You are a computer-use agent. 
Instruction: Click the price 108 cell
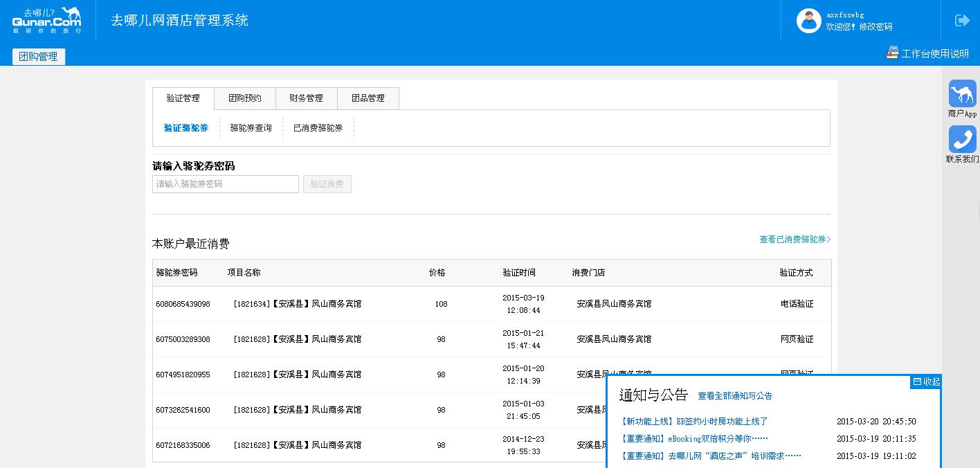442,304
